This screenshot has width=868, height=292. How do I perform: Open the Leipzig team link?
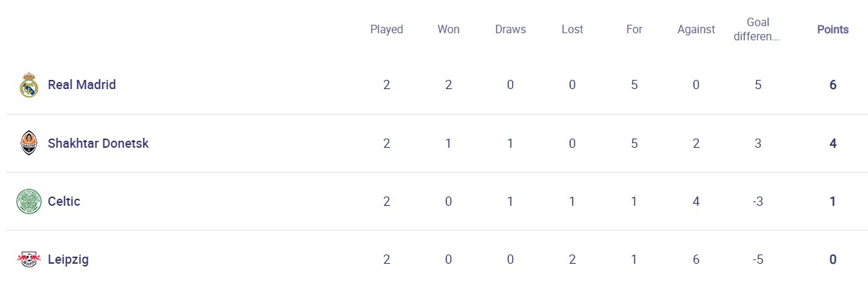coord(68,259)
